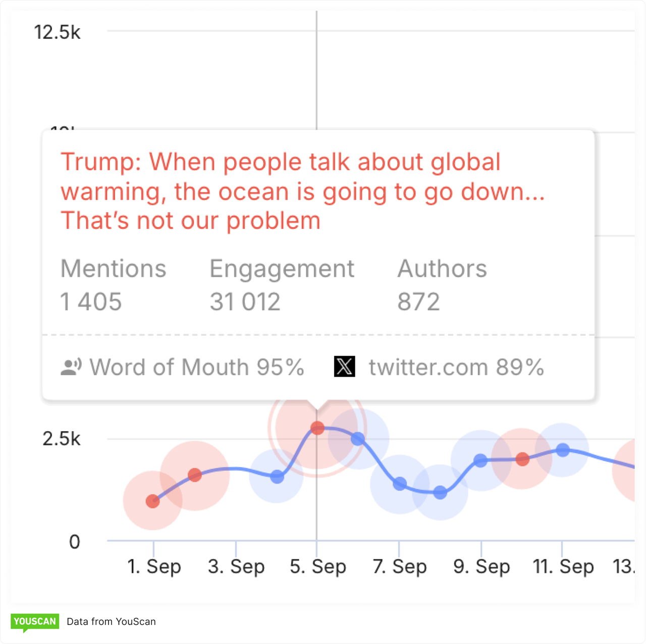Click the Word of Mouth speaker icon
The image size is (646, 644).
[x=71, y=367]
